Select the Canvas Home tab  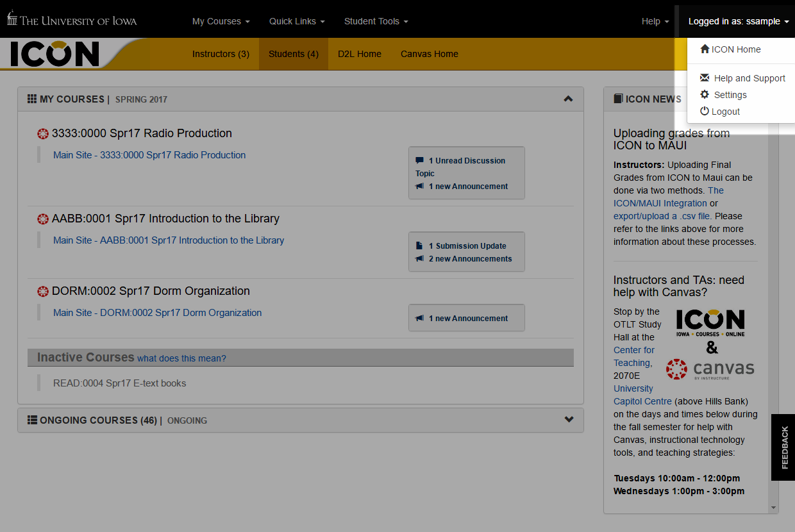(429, 54)
